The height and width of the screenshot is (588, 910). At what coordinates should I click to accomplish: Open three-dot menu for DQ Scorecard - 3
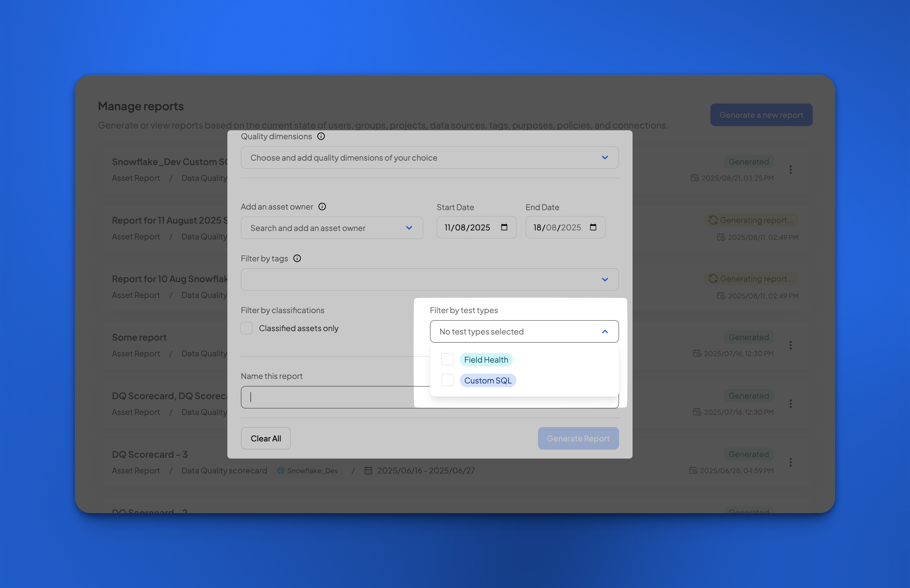pyautogui.click(x=790, y=462)
